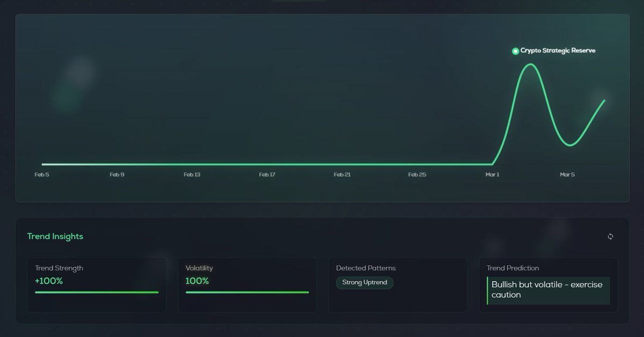The height and width of the screenshot is (337, 644).
Task: Click the Trend Strength progress bar
Action: coord(97,292)
